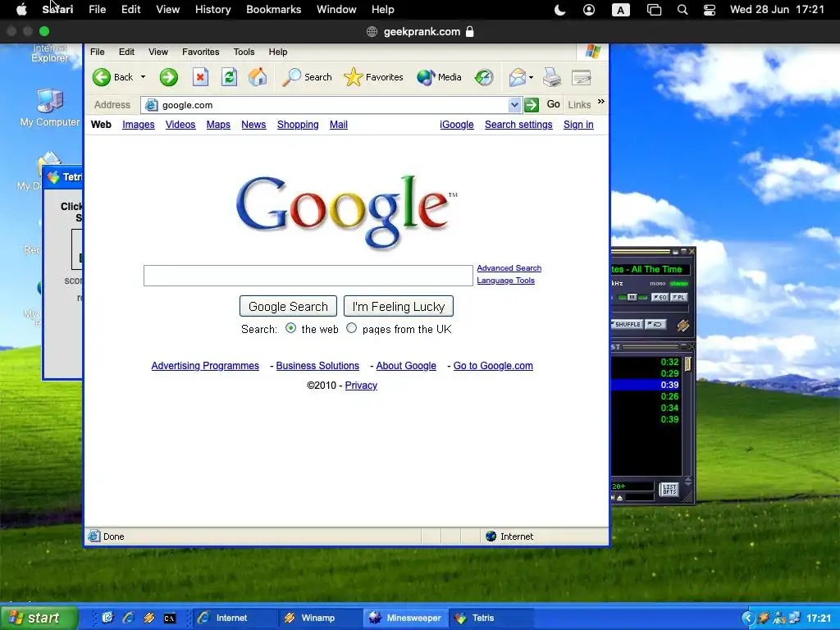Open the Search magnifier in IE toolbar
The image size is (840, 630).
[291, 77]
